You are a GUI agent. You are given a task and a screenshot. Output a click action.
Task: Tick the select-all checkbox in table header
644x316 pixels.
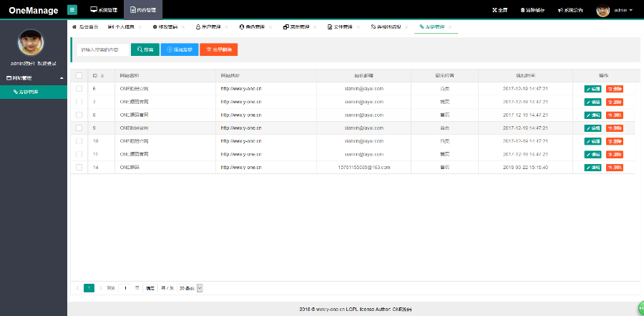[x=79, y=75]
